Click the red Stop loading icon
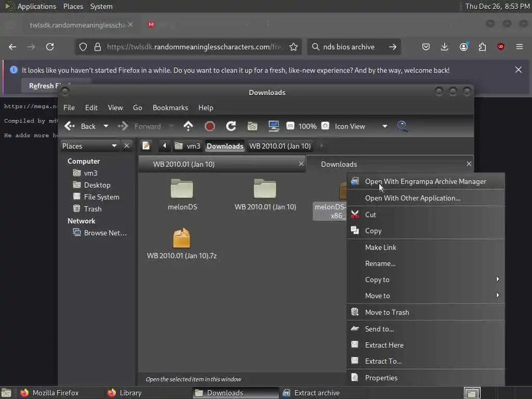This screenshot has height=399, width=532. point(210,126)
